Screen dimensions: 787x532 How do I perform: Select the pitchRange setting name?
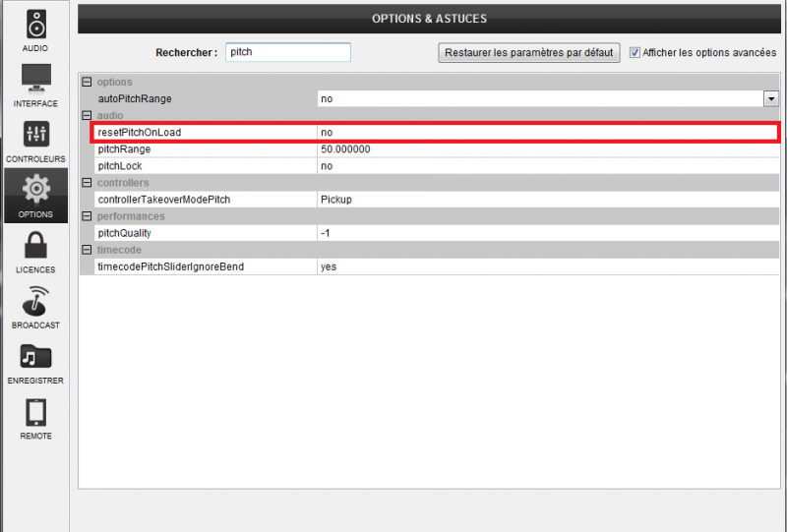[124, 149]
